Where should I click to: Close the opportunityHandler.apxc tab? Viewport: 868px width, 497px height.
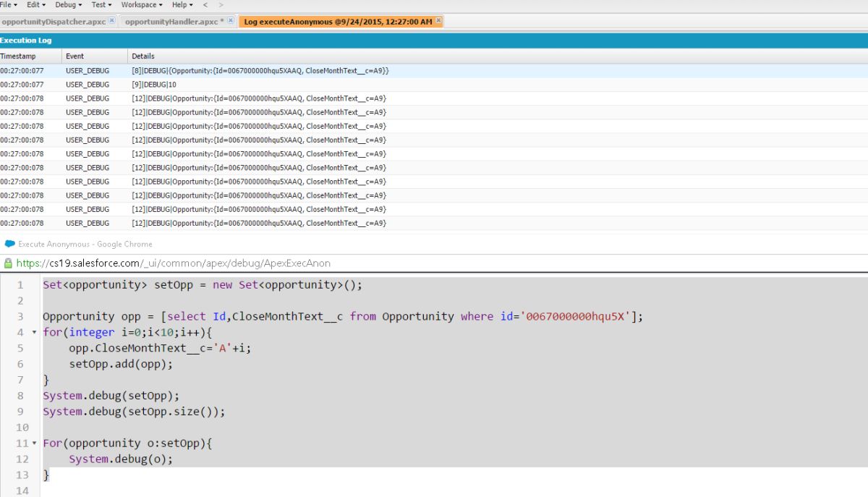(x=231, y=21)
